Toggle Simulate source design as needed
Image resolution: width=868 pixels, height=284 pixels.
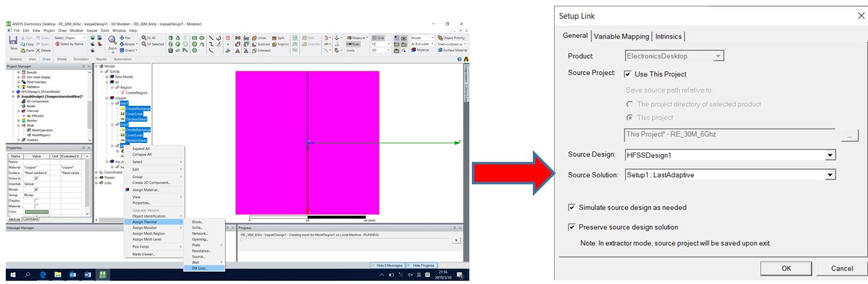click(572, 208)
